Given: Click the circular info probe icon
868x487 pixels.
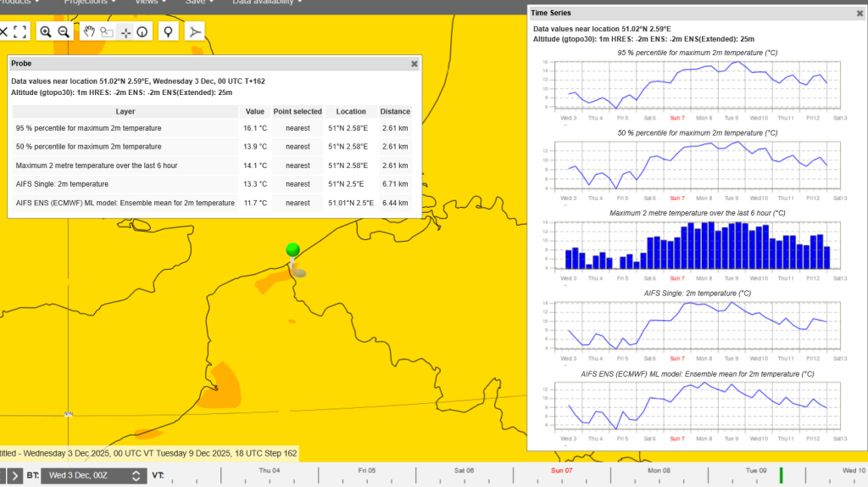Looking at the screenshot, I should coord(142,32).
